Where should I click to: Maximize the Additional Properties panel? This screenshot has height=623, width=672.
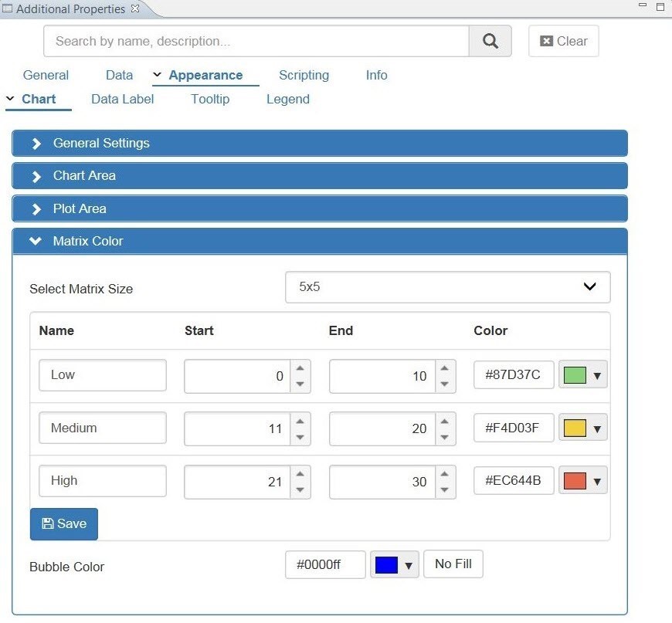click(x=660, y=6)
